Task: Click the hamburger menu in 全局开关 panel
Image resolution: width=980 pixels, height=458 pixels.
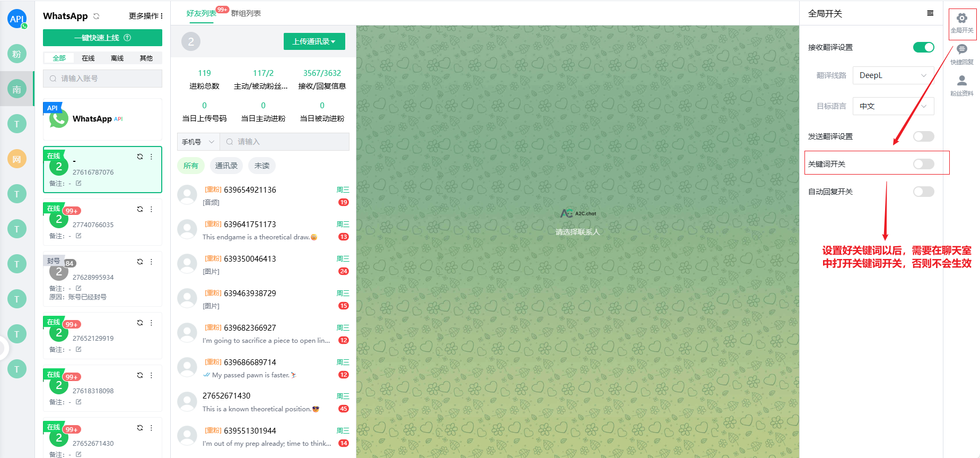Action: point(930,13)
